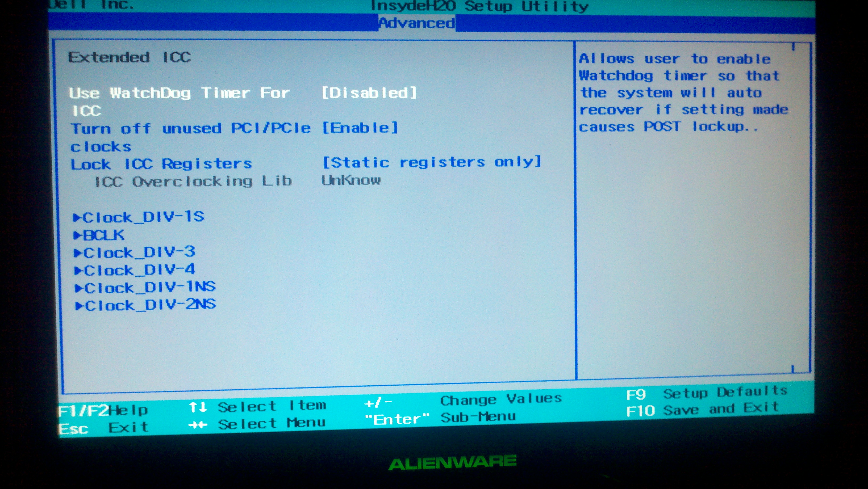Viewport: 868px width, 489px height.
Task: Click the Select Item arrows hint
Action: coord(257,406)
